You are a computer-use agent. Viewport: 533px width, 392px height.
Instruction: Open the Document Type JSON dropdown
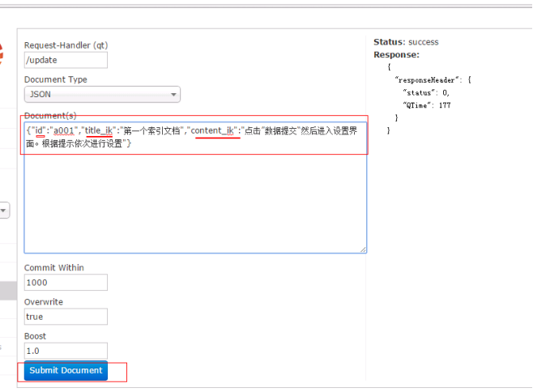102,95
